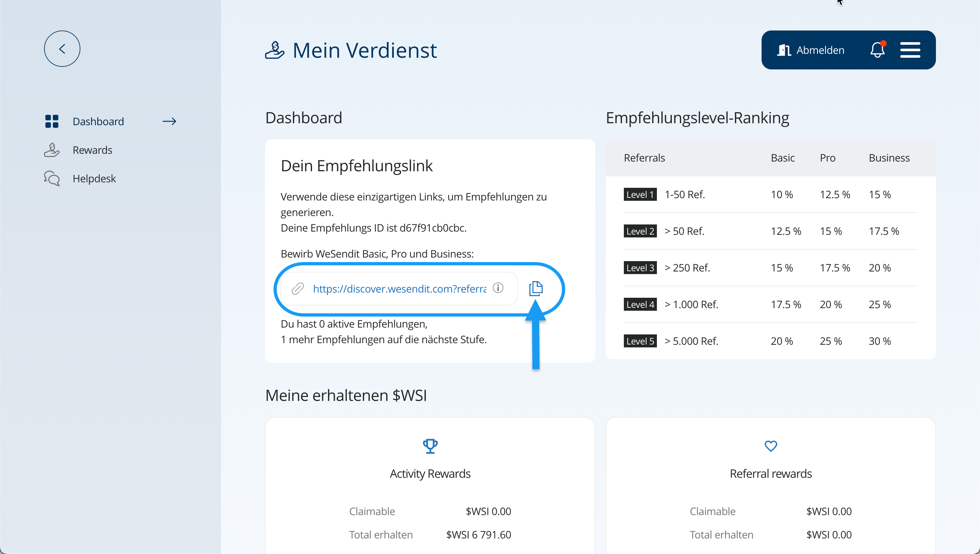Click the Referral rewards heart icon
Viewport: 980px width, 554px height.
pyautogui.click(x=771, y=446)
